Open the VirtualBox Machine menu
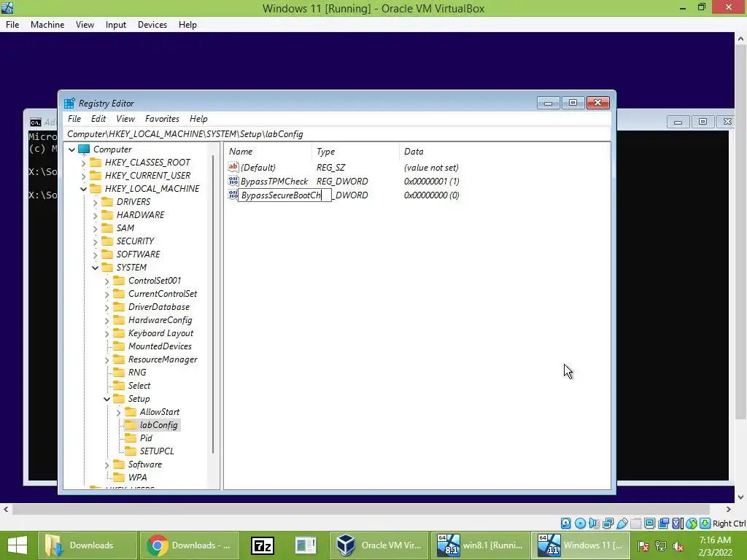Viewport: 747px width, 560px height. tap(47, 25)
